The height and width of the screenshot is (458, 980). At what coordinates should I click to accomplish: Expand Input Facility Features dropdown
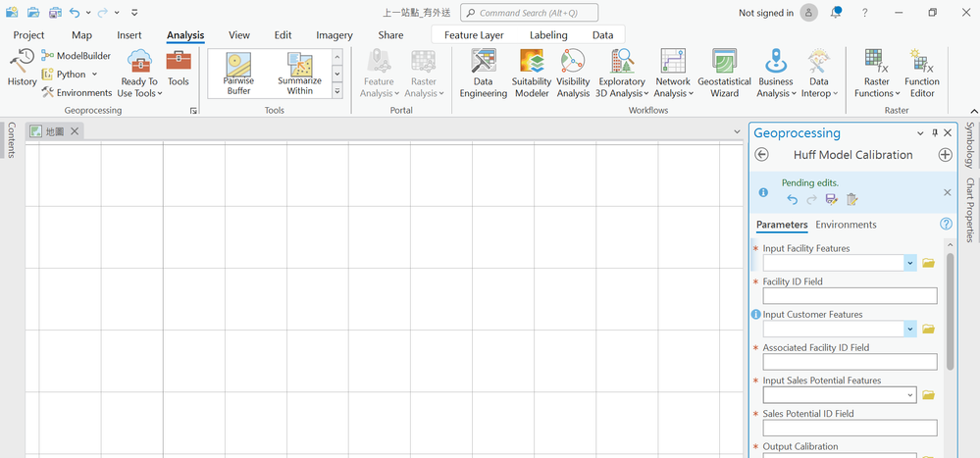(x=910, y=263)
